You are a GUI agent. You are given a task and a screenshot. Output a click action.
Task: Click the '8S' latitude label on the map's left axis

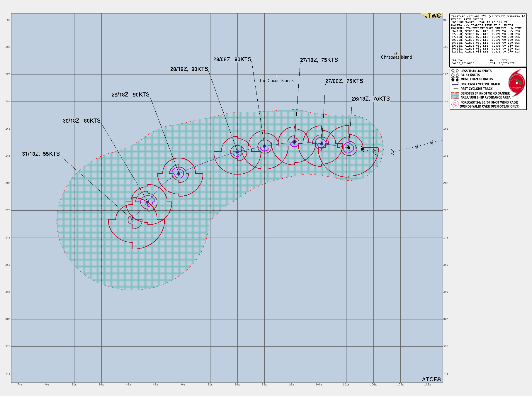[x=9, y=20]
